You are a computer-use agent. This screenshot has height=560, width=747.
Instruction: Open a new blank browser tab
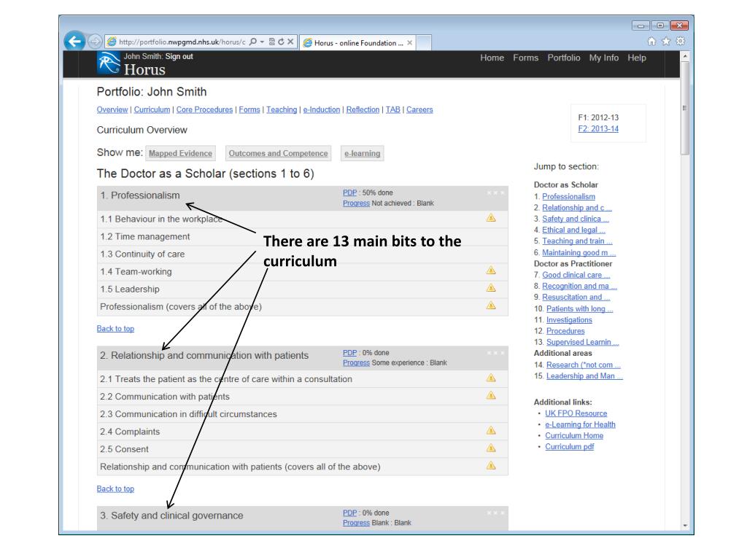pos(424,43)
